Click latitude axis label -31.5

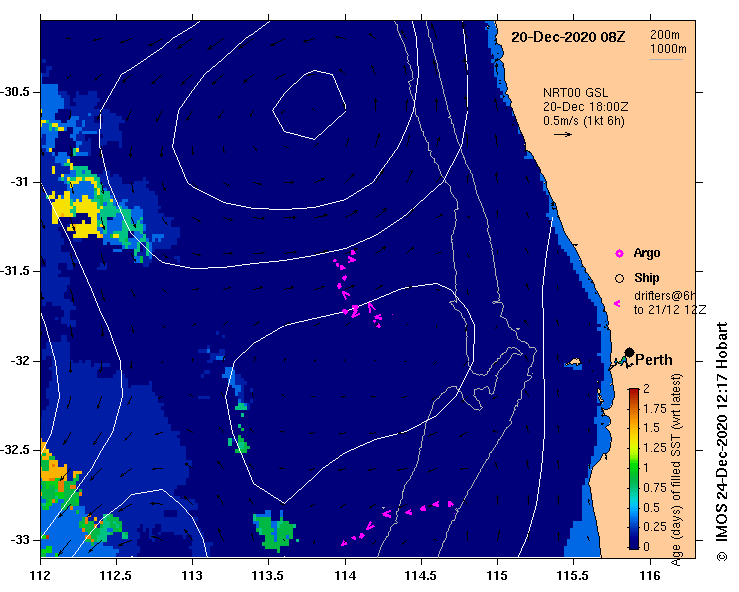pyautogui.click(x=15, y=271)
